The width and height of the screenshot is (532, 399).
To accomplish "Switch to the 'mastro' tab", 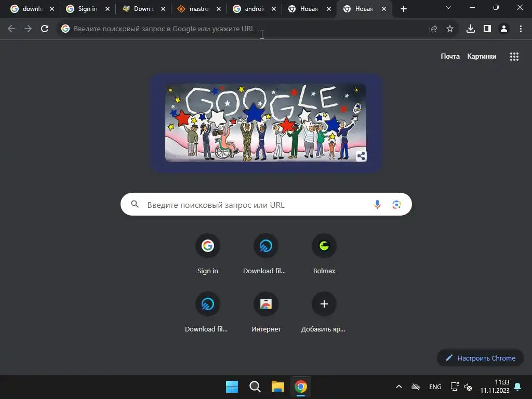I will pos(195,9).
